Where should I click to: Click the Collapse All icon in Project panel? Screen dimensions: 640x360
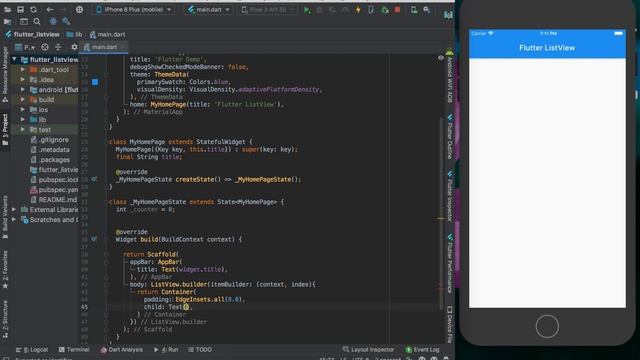point(58,47)
